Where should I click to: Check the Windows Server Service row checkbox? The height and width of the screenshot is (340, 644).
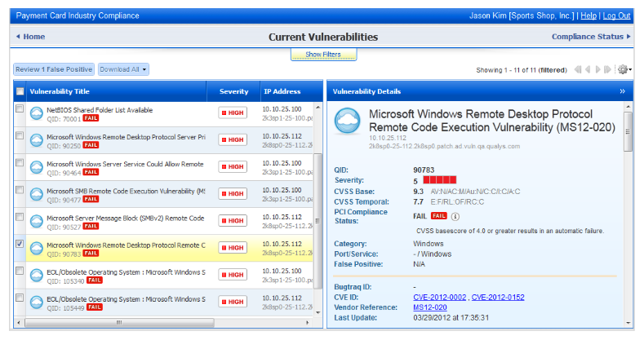20,162
